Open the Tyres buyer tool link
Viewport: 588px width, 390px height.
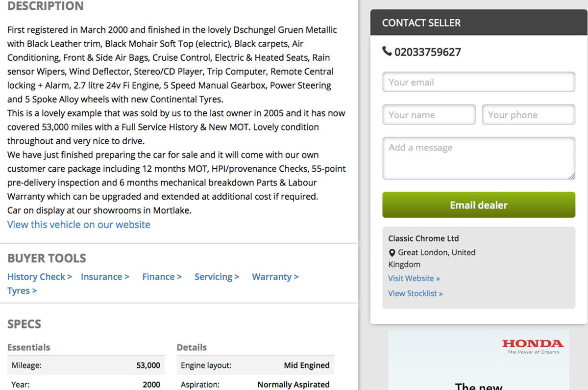coord(22,290)
